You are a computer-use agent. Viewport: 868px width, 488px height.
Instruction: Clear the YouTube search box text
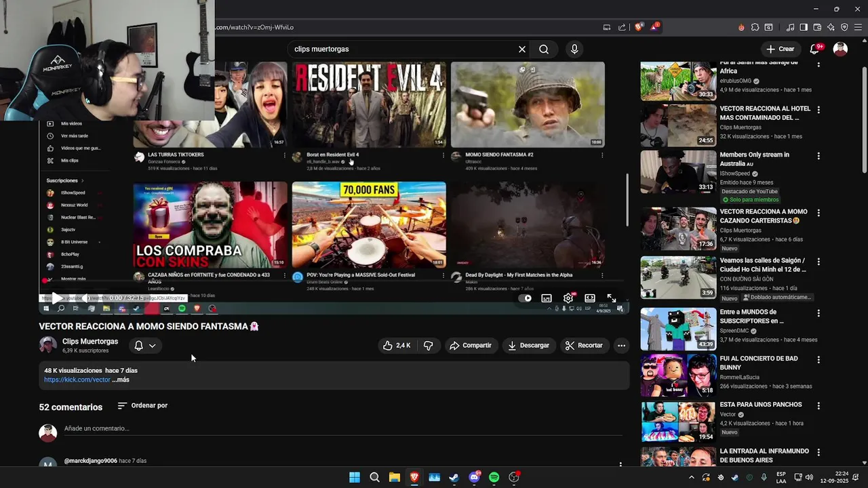pos(522,49)
